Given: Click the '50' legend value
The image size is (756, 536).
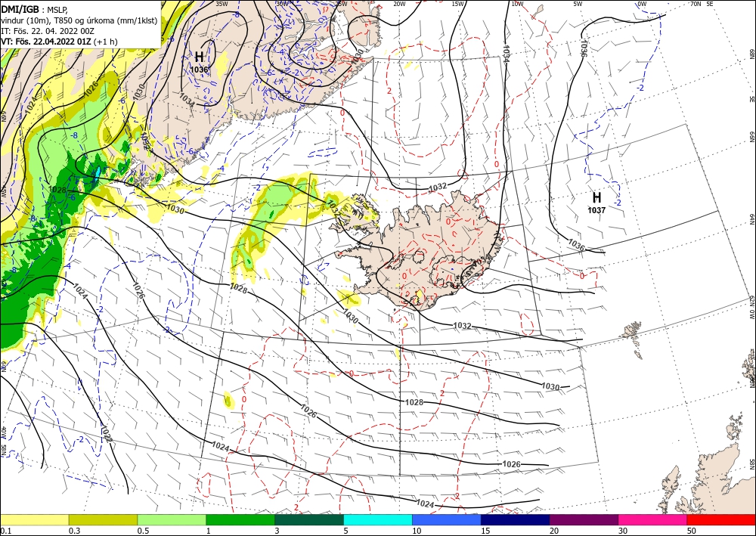Looking at the screenshot, I should 692,531.
